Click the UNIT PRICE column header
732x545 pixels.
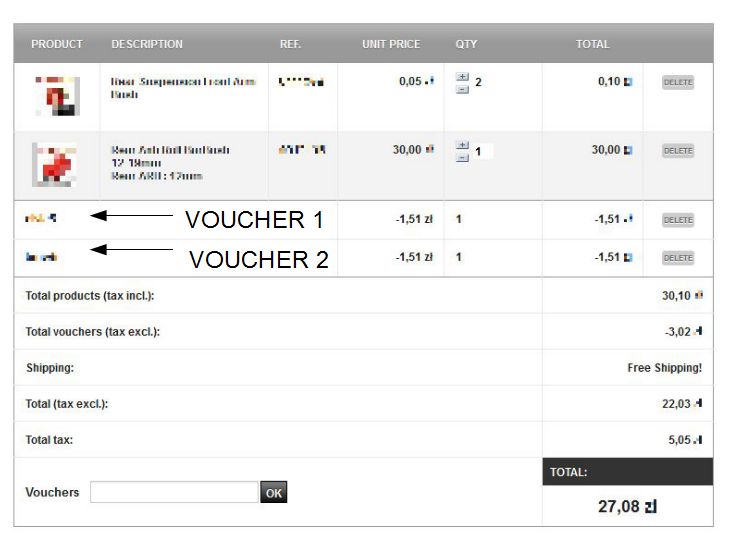coord(391,44)
